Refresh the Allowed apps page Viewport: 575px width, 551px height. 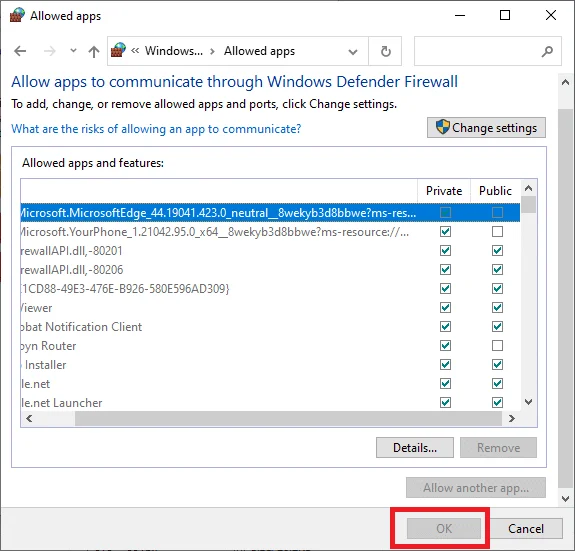pyautogui.click(x=385, y=51)
